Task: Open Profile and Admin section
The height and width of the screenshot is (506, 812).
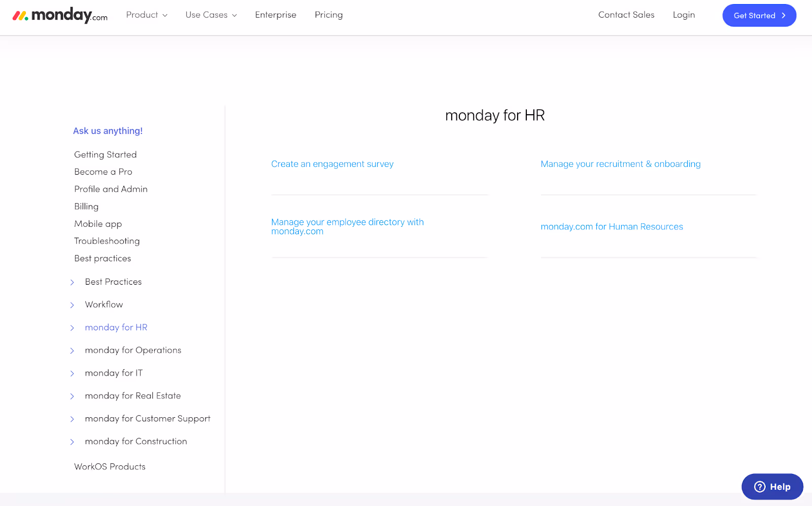Action: (x=111, y=189)
